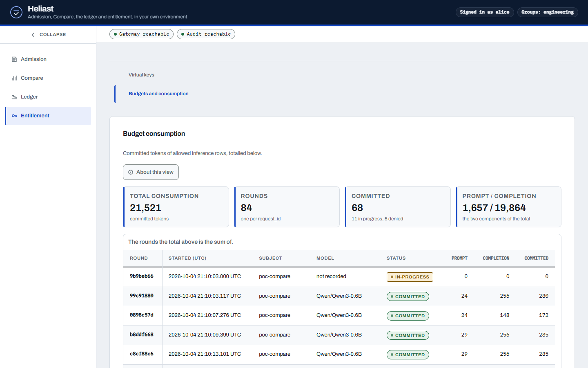
Task: Click the Groups: engineering badge
Action: [548, 12]
